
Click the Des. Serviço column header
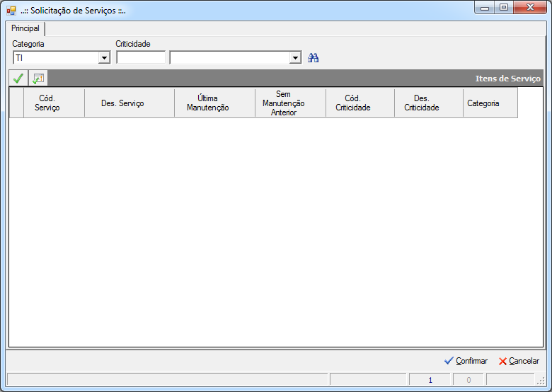point(130,103)
